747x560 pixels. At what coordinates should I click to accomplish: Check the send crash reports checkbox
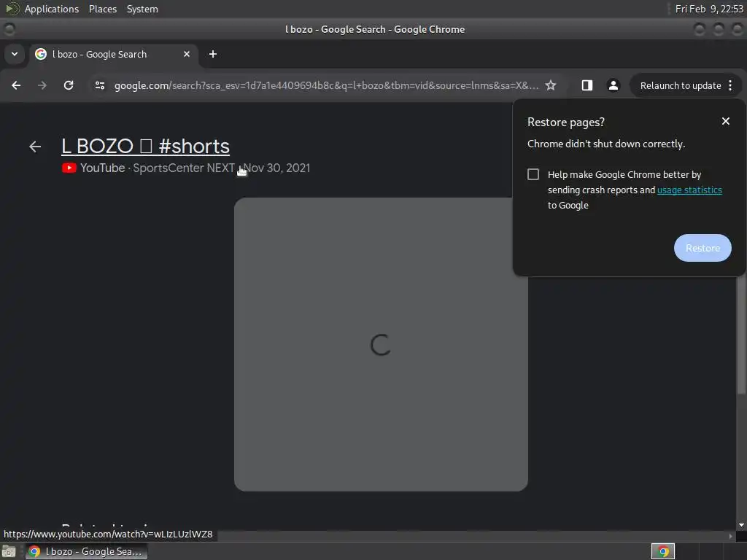(533, 174)
